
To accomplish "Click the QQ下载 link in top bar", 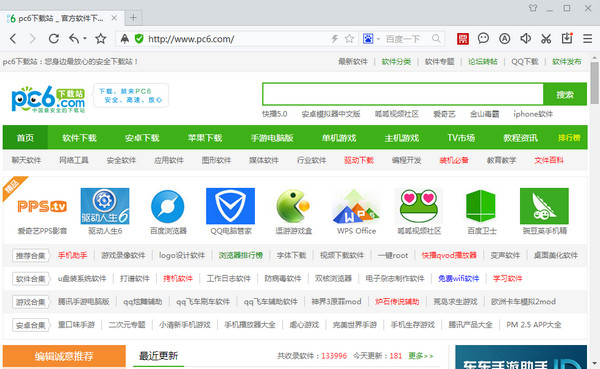I will [525, 62].
